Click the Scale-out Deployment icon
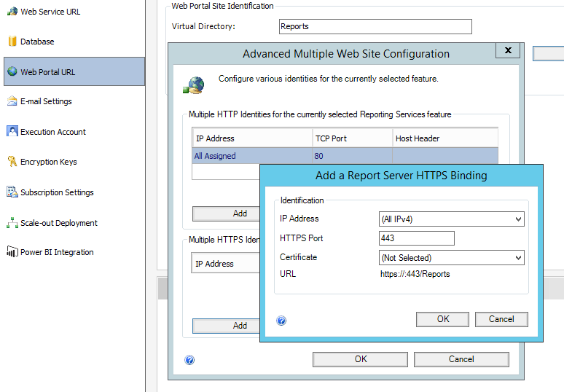Viewport: 564px width, 392px height. click(x=12, y=223)
